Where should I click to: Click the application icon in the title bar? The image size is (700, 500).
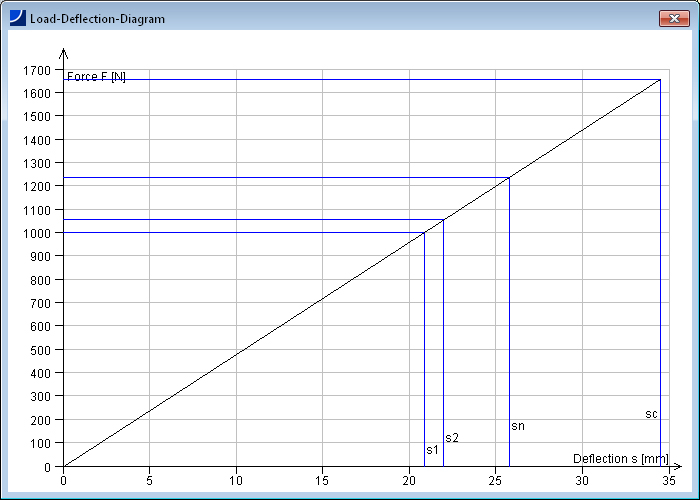17,18
